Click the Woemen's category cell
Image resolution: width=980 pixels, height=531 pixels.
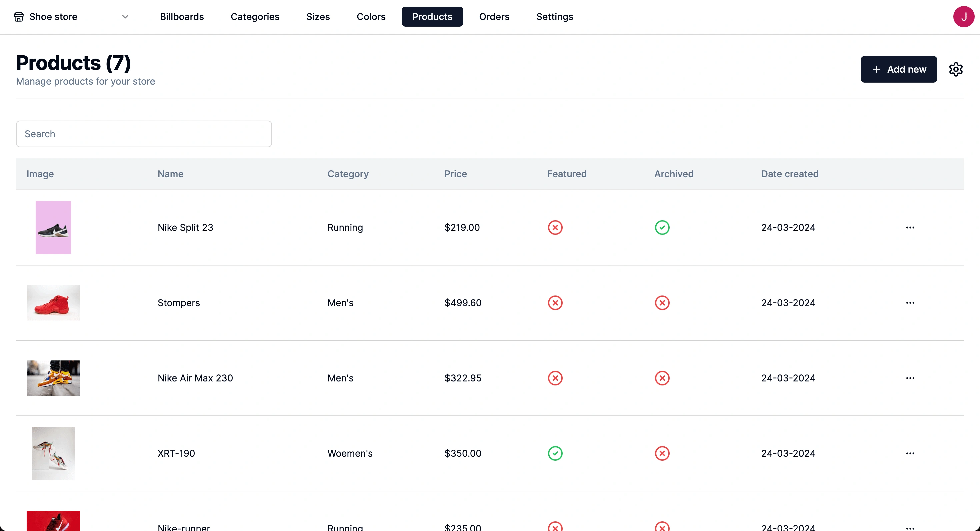pos(350,453)
